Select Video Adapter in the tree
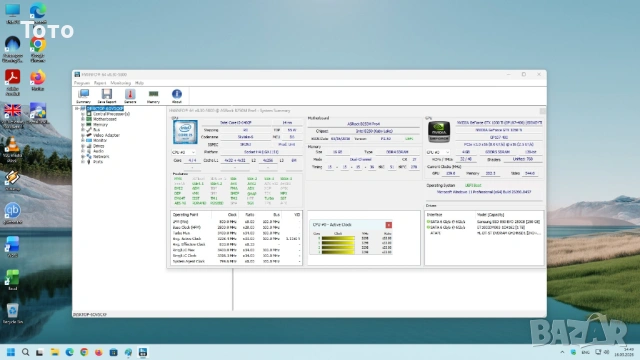Image resolution: width=640 pixels, height=360 pixels. [106, 135]
